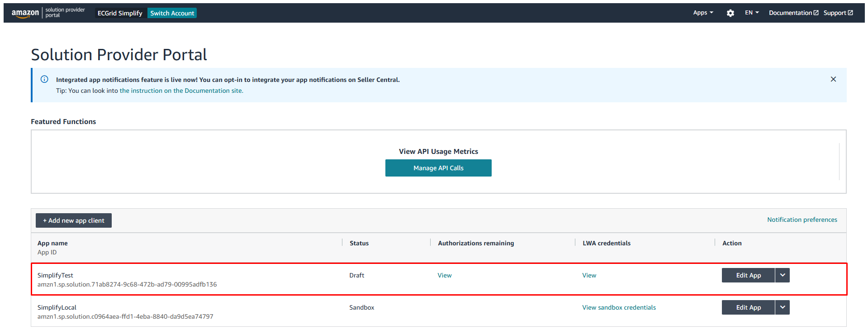Click the App name column header
This screenshot has height=330, width=868.
tap(52, 243)
